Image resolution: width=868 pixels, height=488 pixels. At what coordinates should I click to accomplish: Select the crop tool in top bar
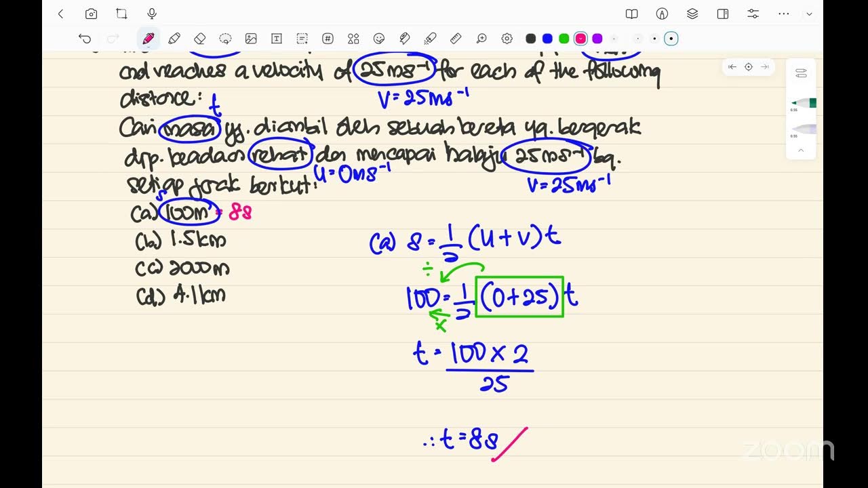[x=121, y=14]
